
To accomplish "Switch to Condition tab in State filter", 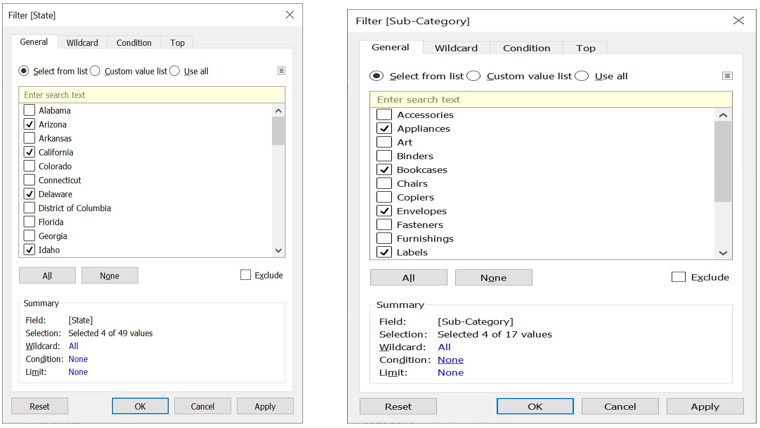I will (134, 43).
